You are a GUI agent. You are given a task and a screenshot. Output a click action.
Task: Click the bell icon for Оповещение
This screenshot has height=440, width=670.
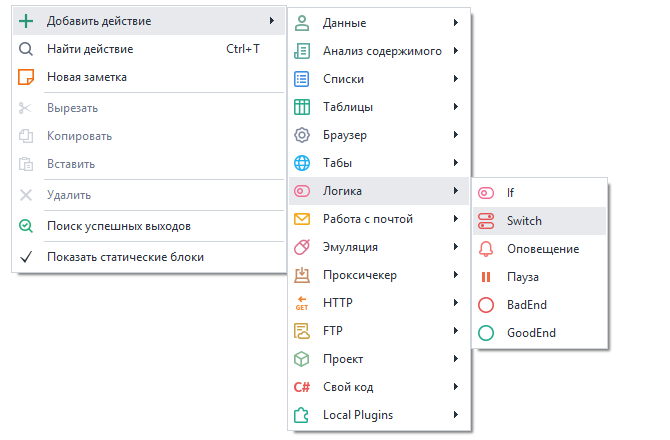[x=486, y=249]
